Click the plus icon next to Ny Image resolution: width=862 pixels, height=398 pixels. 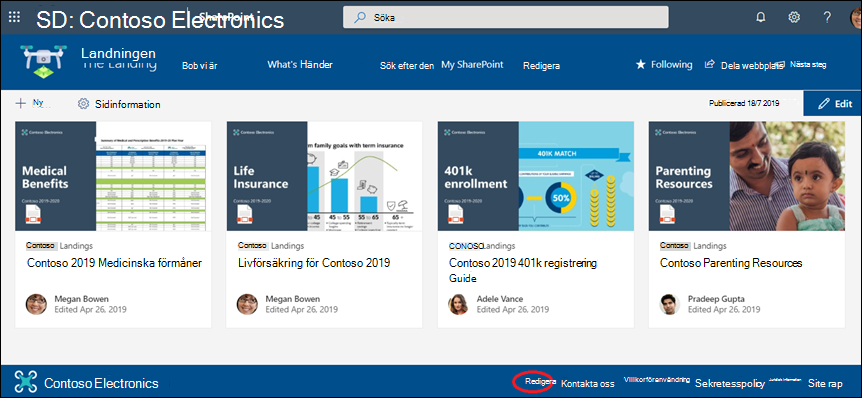(20, 103)
